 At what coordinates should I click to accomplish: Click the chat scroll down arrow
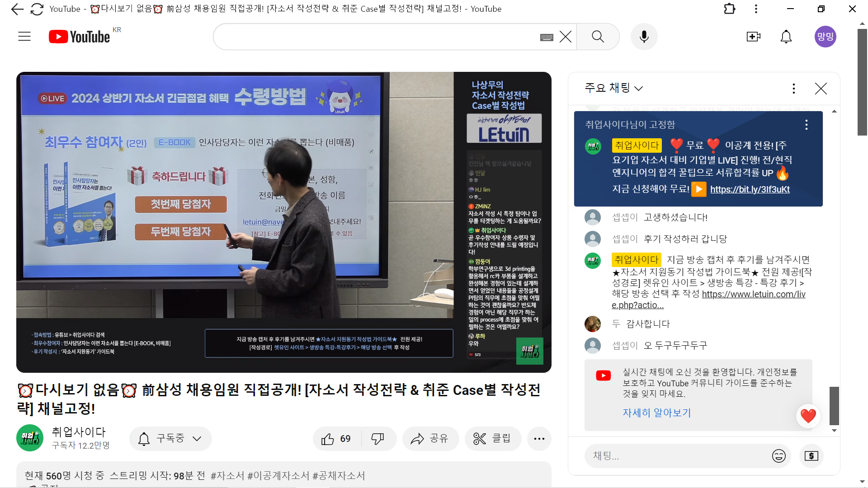834,431
